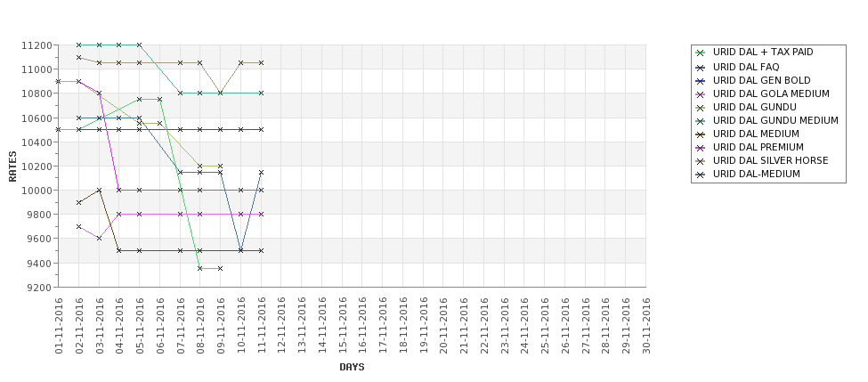Click the 11200 rate axis label
The height and width of the screenshot is (382, 868).
(x=37, y=45)
